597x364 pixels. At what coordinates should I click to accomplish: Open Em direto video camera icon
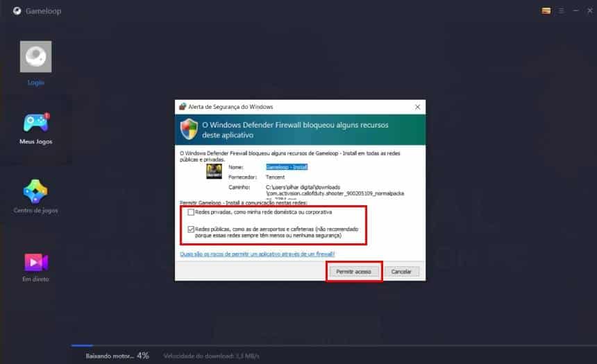tap(36, 262)
